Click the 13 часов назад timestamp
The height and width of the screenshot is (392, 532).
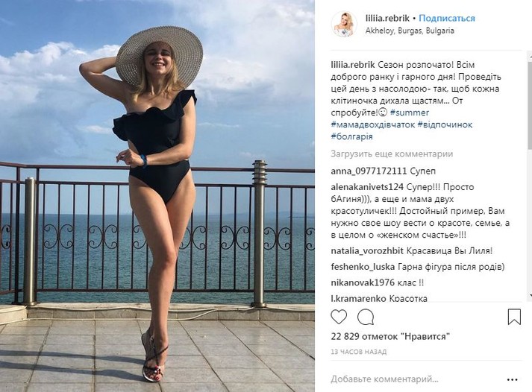(359, 352)
